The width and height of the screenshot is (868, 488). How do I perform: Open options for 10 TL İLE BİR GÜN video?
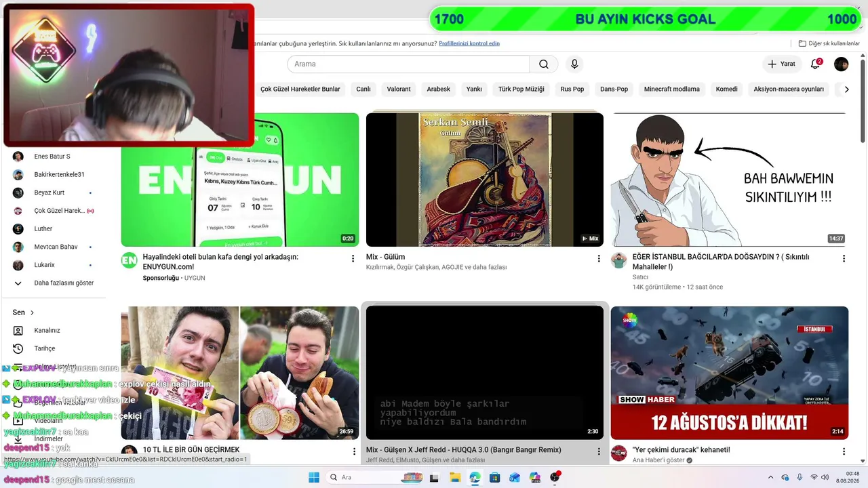point(353,451)
